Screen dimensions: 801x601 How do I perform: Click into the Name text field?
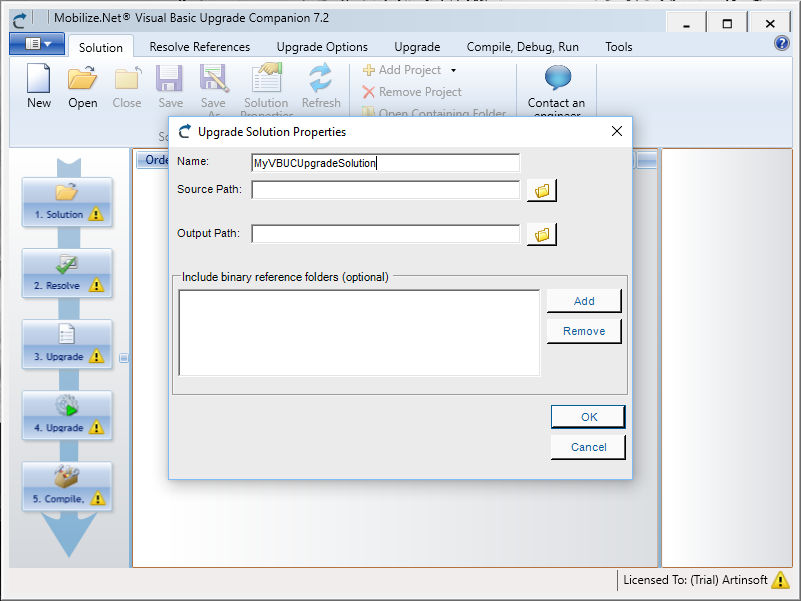pyautogui.click(x=386, y=163)
